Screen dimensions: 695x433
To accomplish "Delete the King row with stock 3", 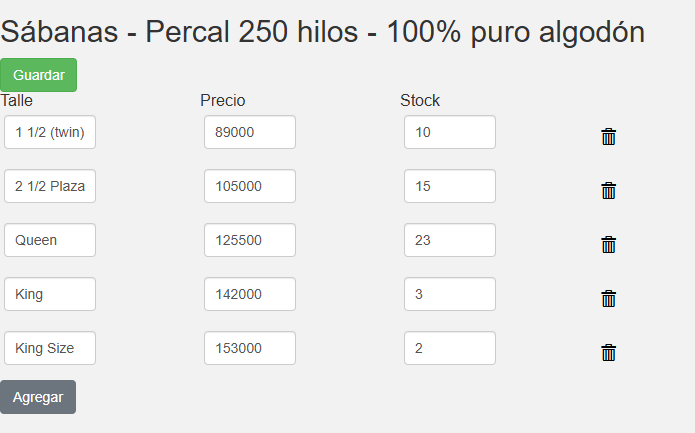I will tap(608, 299).
